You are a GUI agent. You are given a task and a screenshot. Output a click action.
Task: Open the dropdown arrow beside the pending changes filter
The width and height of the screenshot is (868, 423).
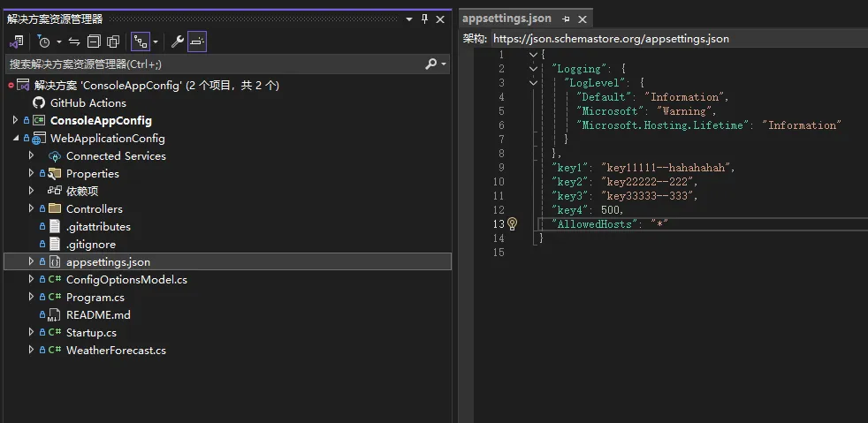(x=58, y=42)
